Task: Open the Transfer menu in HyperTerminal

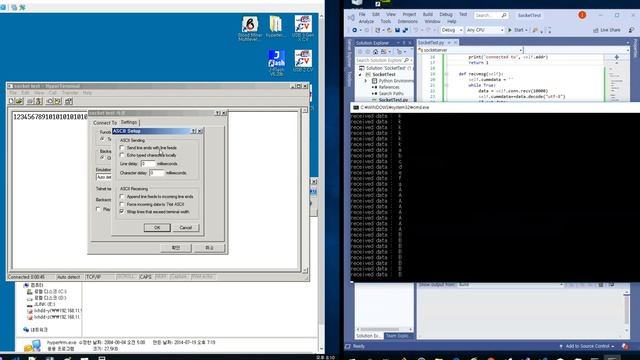Action: (70, 93)
